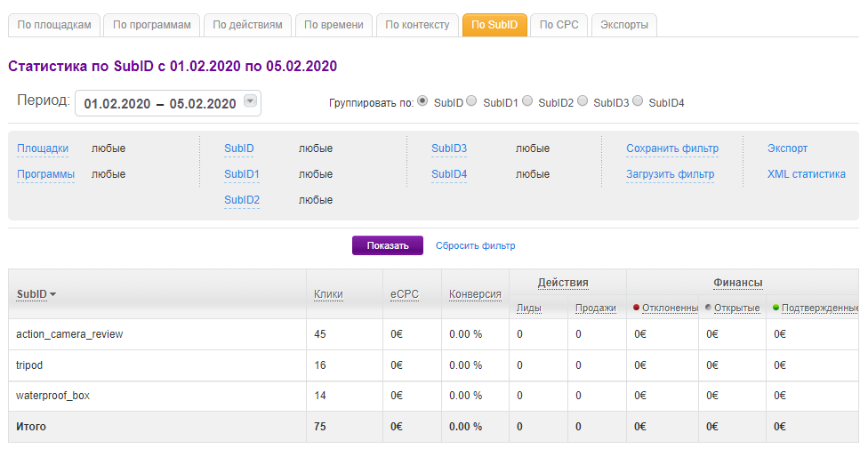Sort table by Клики column header
868x457 pixels.
pyautogui.click(x=328, y=294)
